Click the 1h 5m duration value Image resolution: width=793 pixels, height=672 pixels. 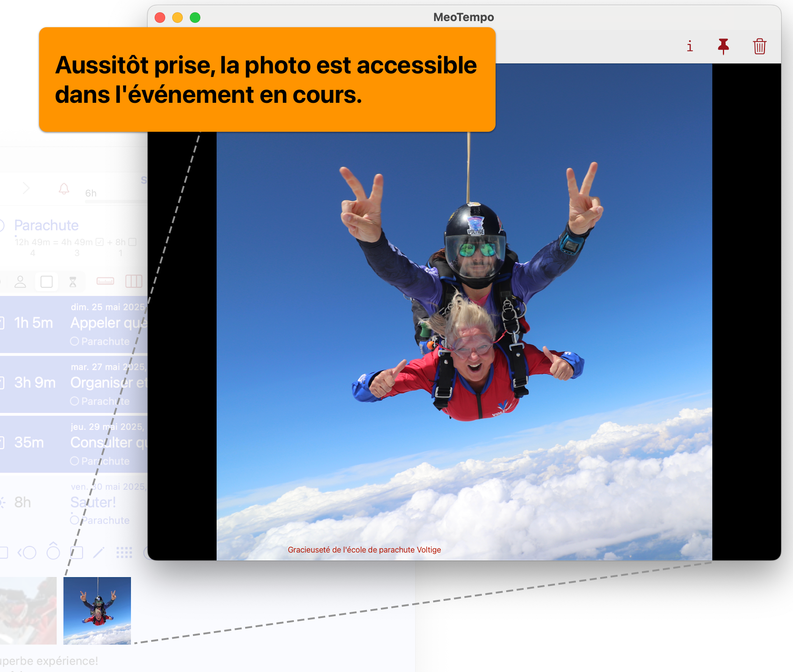coord(33,323)
